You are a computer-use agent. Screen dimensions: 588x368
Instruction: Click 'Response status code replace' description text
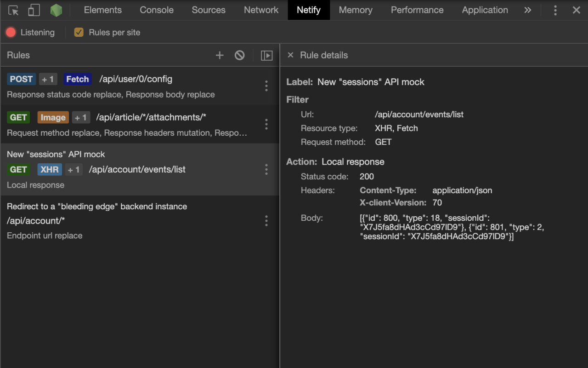[64, 94]
